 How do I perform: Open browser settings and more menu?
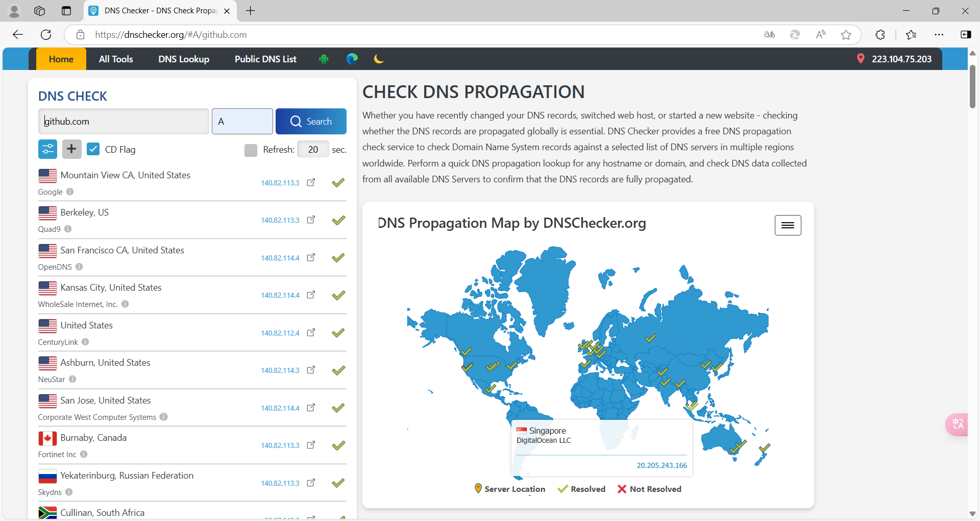(939, 35)
